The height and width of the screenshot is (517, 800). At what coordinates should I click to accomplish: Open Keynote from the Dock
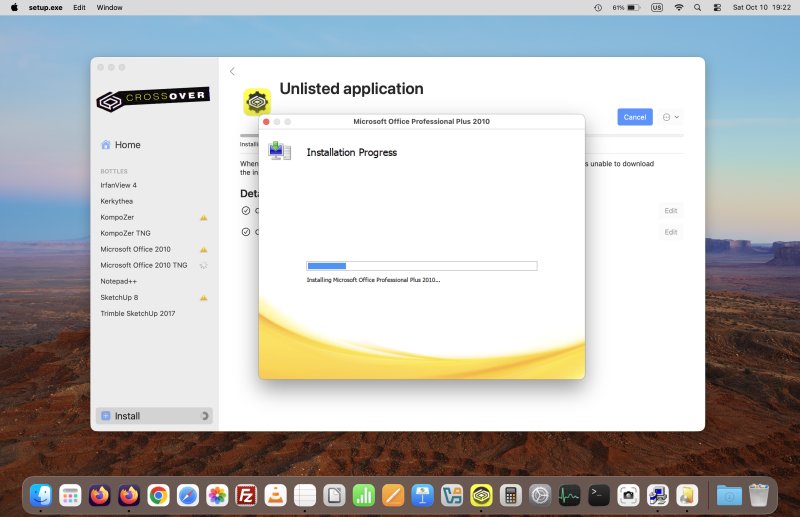tap(422, 495)
